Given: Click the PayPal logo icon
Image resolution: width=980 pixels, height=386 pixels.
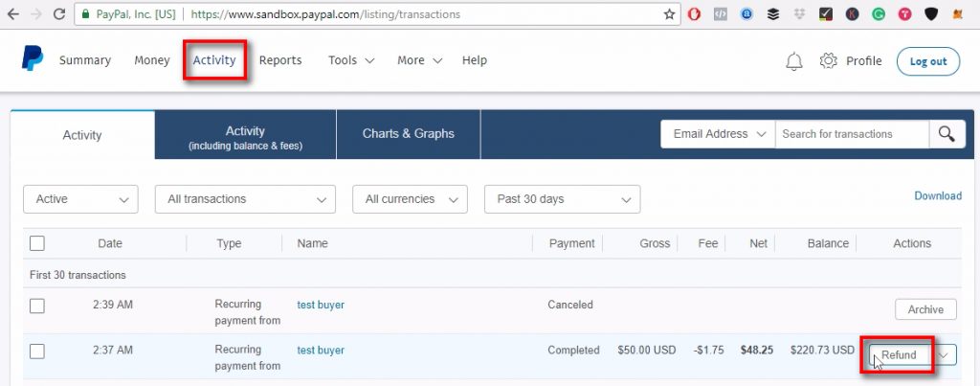Looking at the screenshot, I should (32, 59).
